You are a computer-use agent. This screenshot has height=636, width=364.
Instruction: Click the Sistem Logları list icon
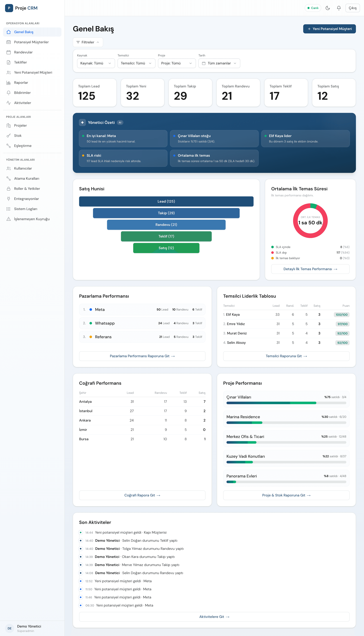coord(8,209)
